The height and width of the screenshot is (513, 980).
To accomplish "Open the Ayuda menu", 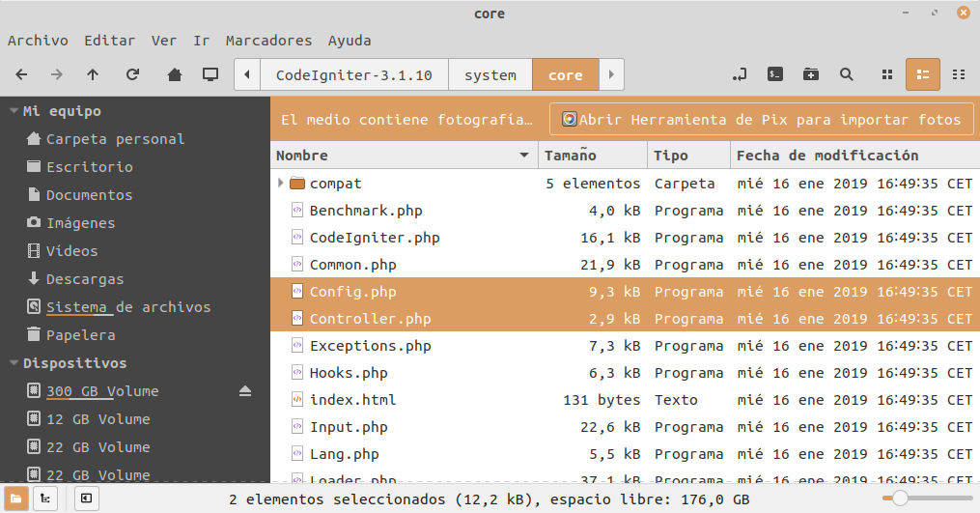I will point(350,41).
